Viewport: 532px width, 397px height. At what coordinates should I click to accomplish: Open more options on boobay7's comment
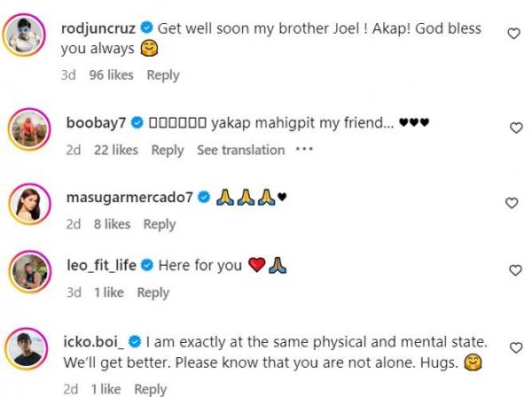(304, 150)
